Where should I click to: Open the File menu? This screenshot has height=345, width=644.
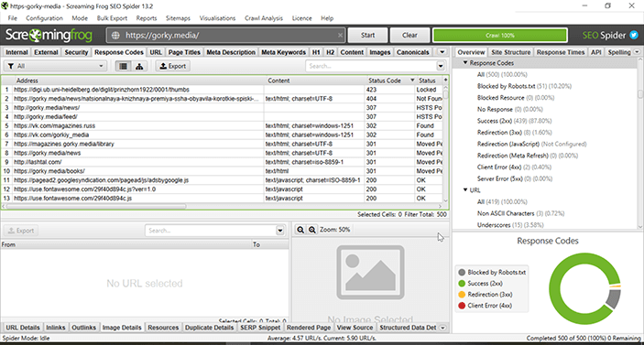point(13,18)
